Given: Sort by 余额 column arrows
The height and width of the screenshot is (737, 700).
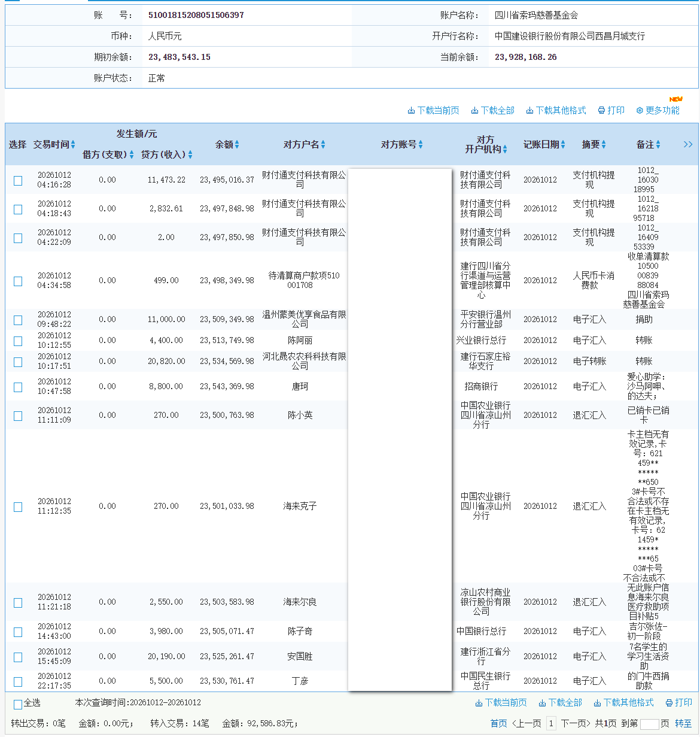Looking at the screenshot, I should (237, 144).
